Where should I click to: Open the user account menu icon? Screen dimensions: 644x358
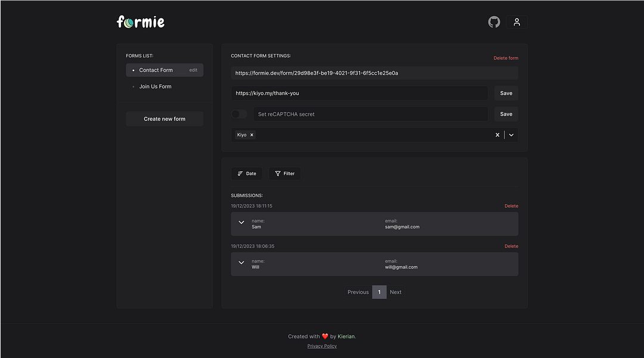tap(516, 22)
